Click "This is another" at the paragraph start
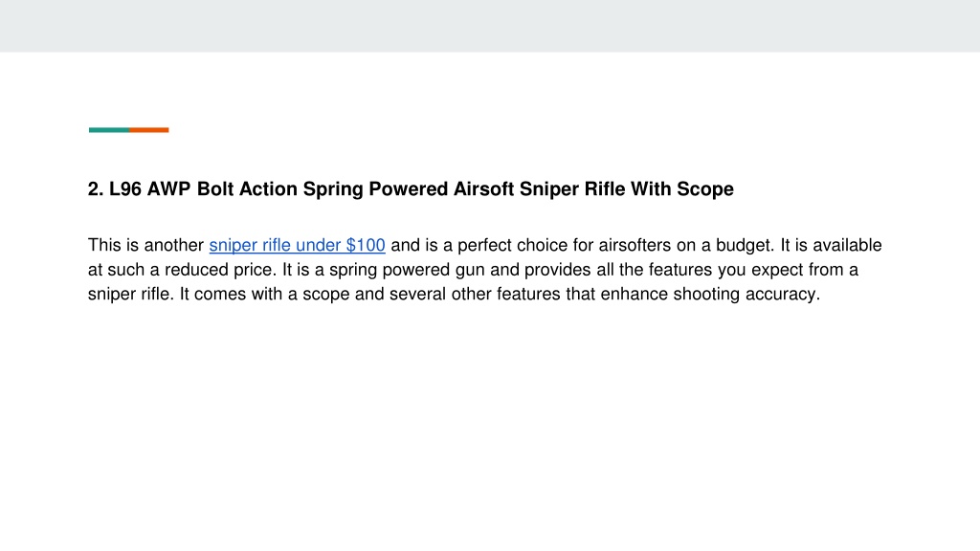Screen dimensions: 980x551 pos(145,245)
